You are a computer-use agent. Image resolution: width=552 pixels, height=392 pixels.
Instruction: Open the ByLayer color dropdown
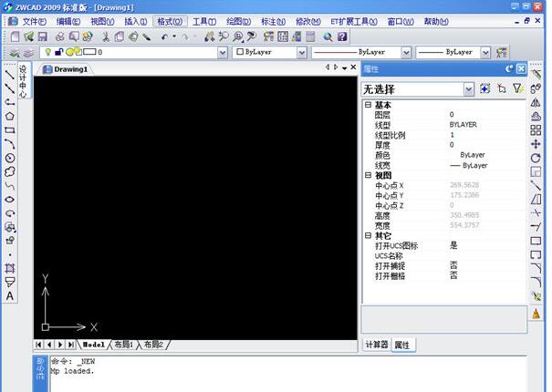point(302,53)
